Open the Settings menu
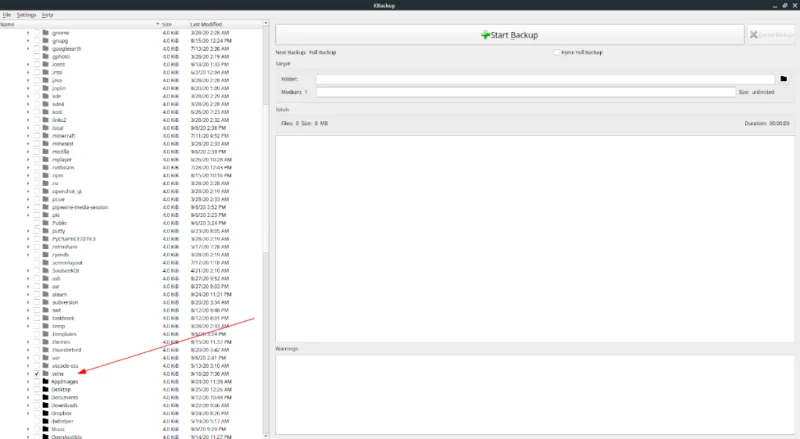The width and height of the screenshot is (800, 439). tap(27, 15)
